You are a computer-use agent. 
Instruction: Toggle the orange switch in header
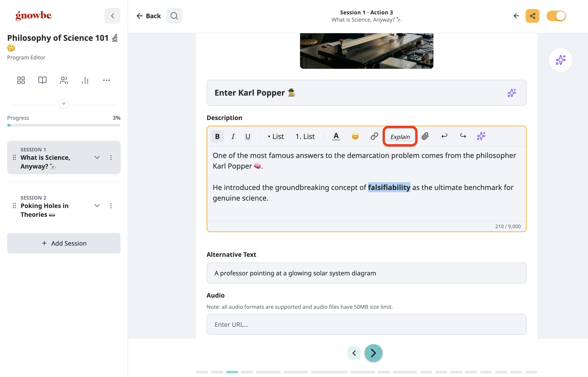tap(556, 16)
